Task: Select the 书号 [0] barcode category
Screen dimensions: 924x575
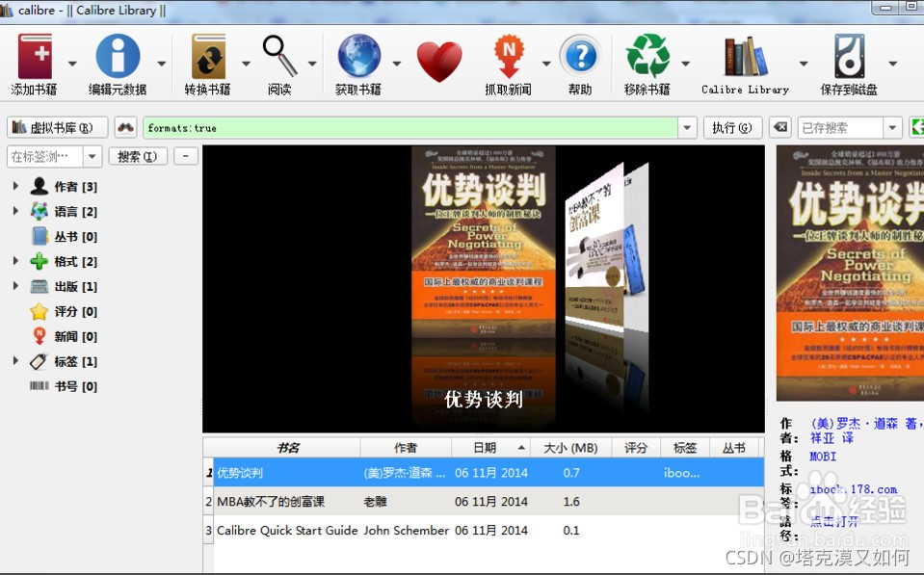Action: click(x=75, y=386)
